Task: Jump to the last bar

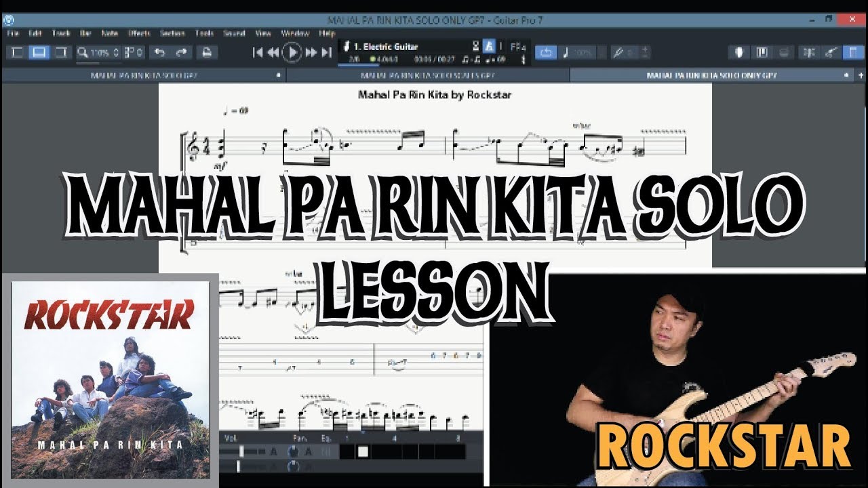Action: pyautogui.click(x=326, y=52)
